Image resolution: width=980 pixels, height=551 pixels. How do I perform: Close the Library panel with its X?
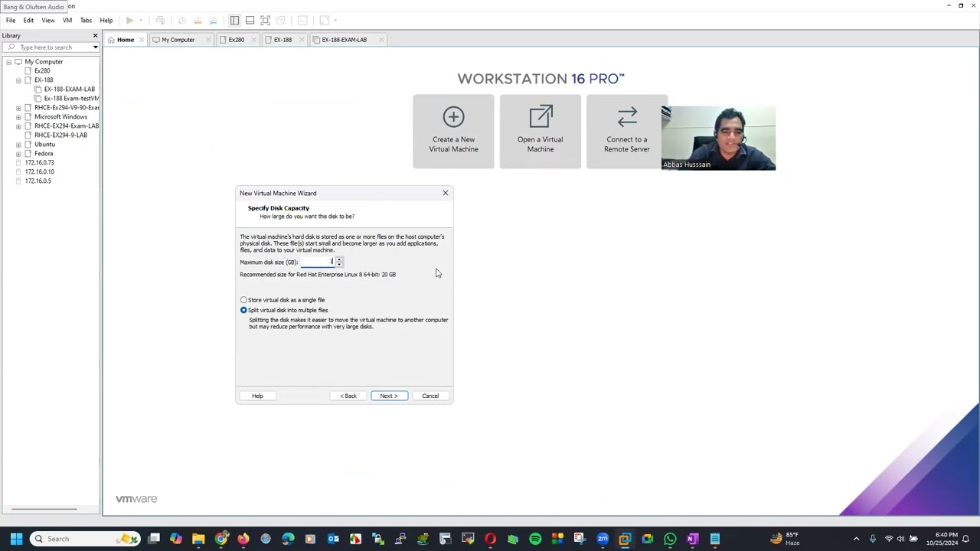click(x=95, y=36)
